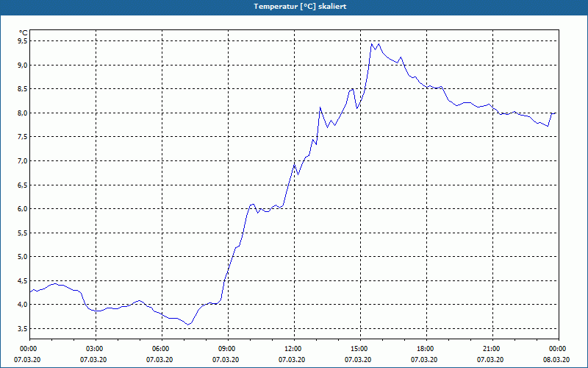Pick the "07.03.20" date under 21:00

click(490, 359)
